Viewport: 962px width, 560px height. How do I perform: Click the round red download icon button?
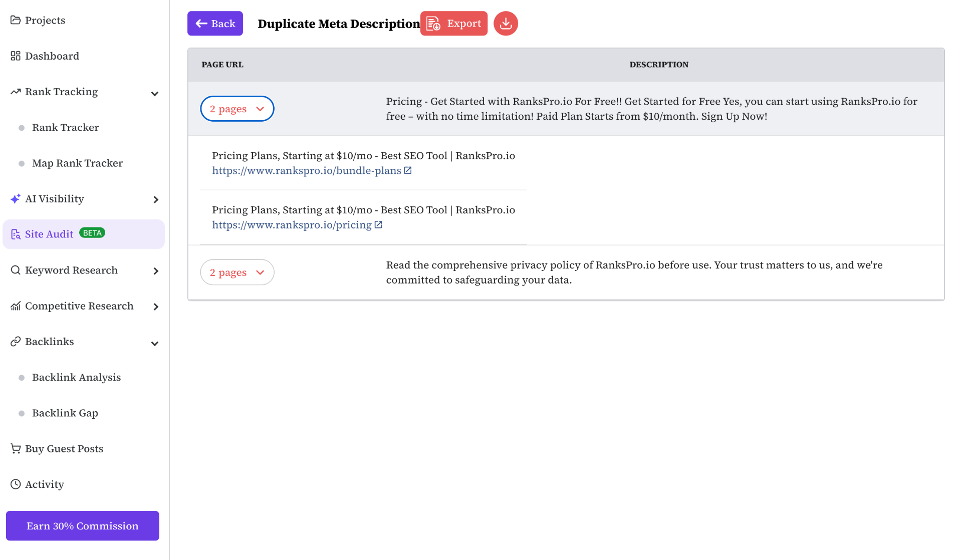point(506,24)
